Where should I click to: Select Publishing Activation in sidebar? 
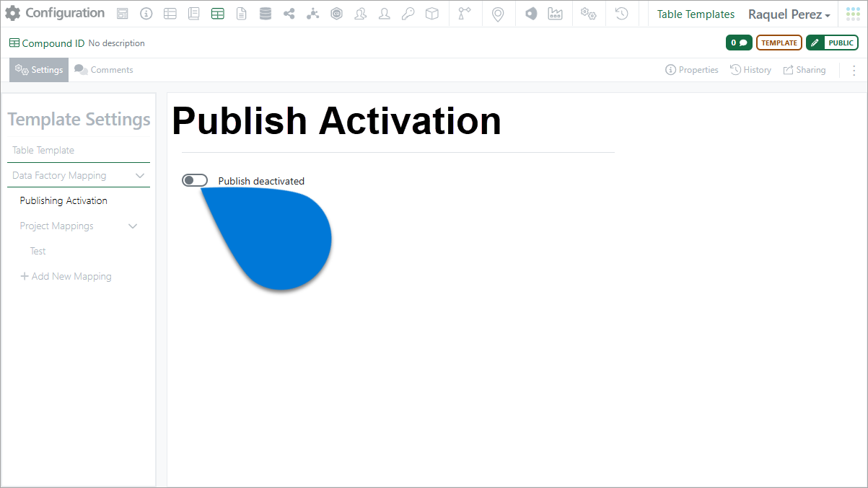click(63, 200)
